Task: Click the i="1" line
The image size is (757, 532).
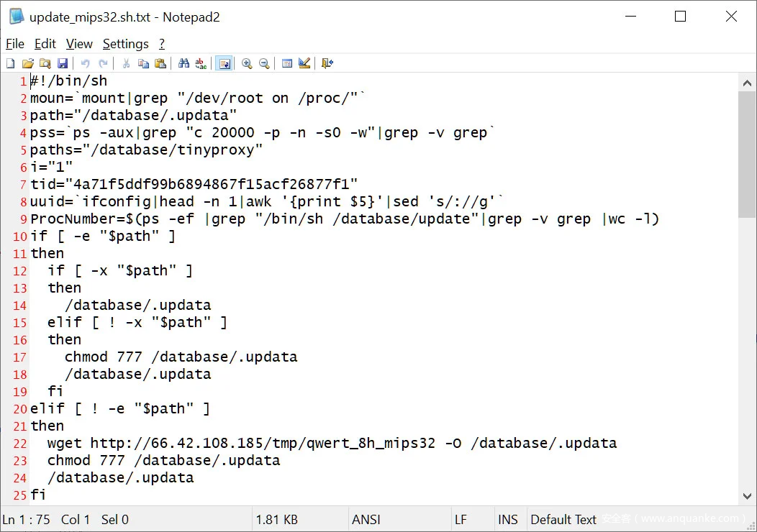Action: click(51, 167)
